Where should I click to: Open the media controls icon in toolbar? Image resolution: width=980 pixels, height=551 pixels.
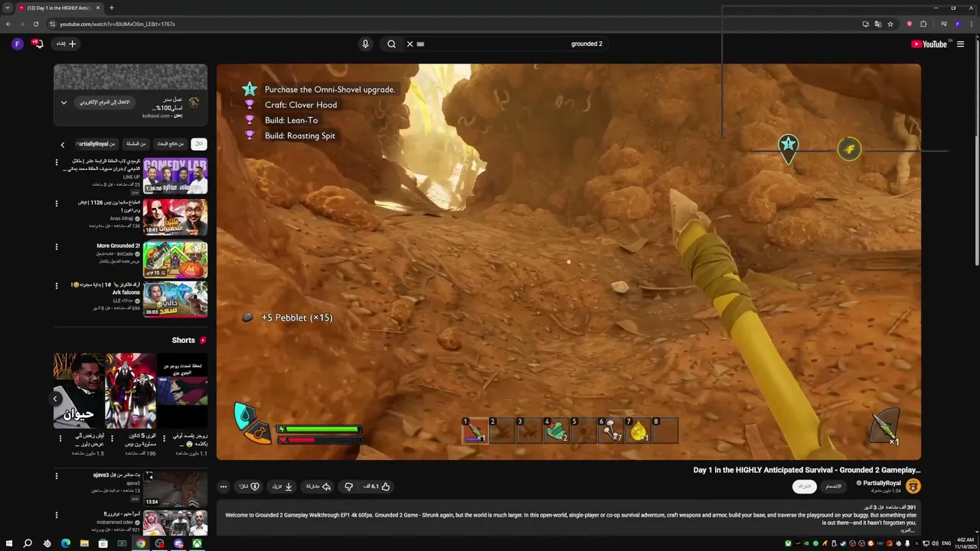point(943,24)
